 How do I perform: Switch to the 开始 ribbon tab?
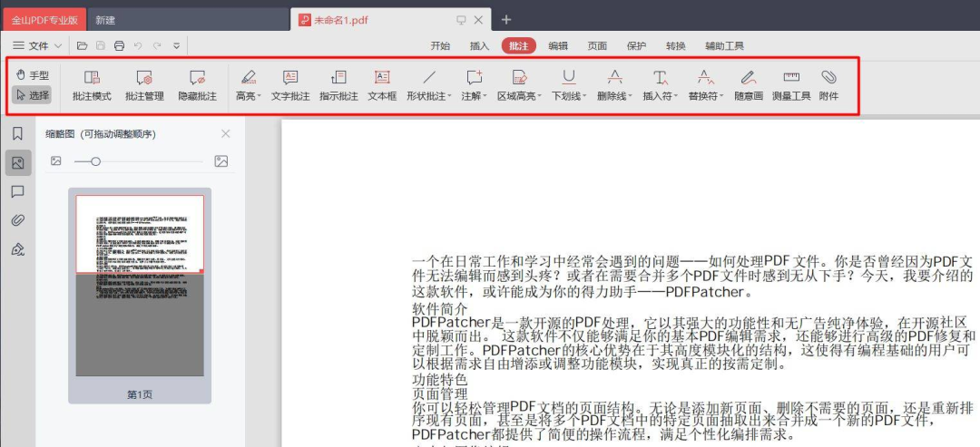pos(440,45)
